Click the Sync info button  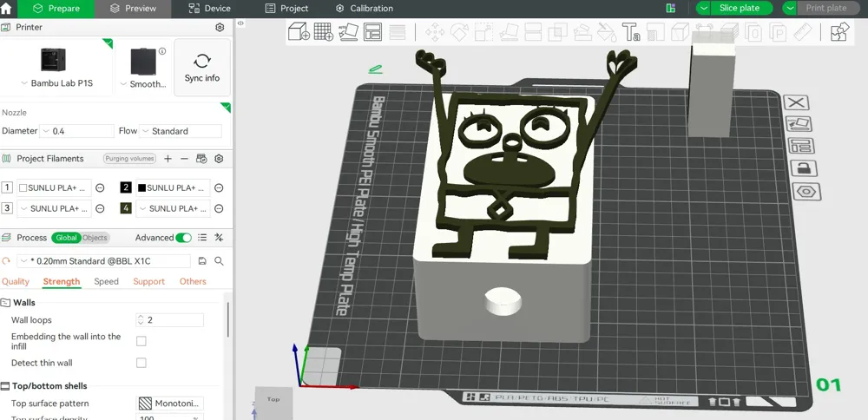coord(202,68)
